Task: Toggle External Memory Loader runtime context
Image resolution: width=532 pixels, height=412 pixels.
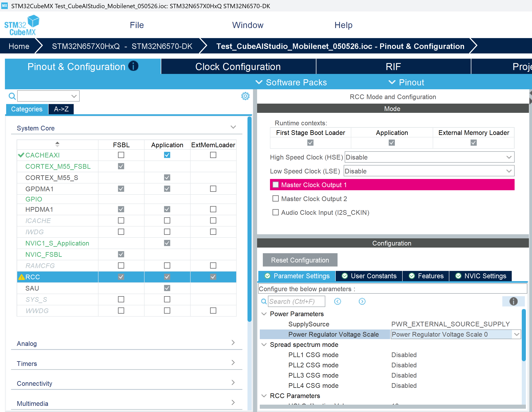Action: [473, 143]
